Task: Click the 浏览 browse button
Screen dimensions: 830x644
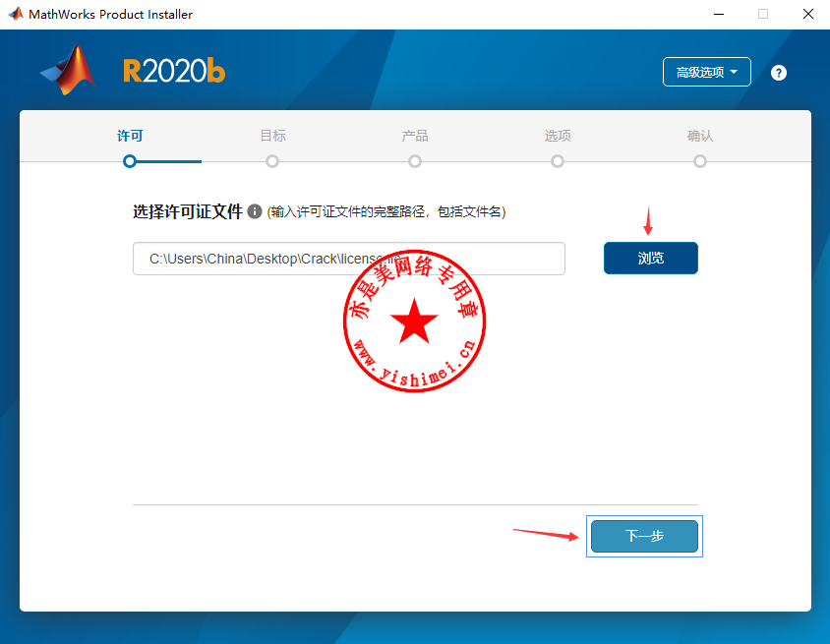Action: click(651, 259)
